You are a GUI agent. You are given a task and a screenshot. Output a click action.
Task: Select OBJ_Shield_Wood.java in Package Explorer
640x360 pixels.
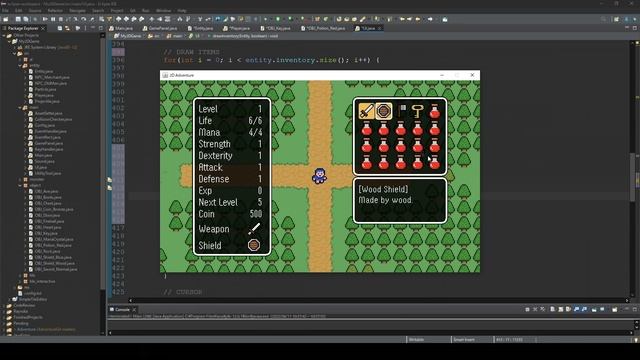pyautogui.click(x=54, y=263)
